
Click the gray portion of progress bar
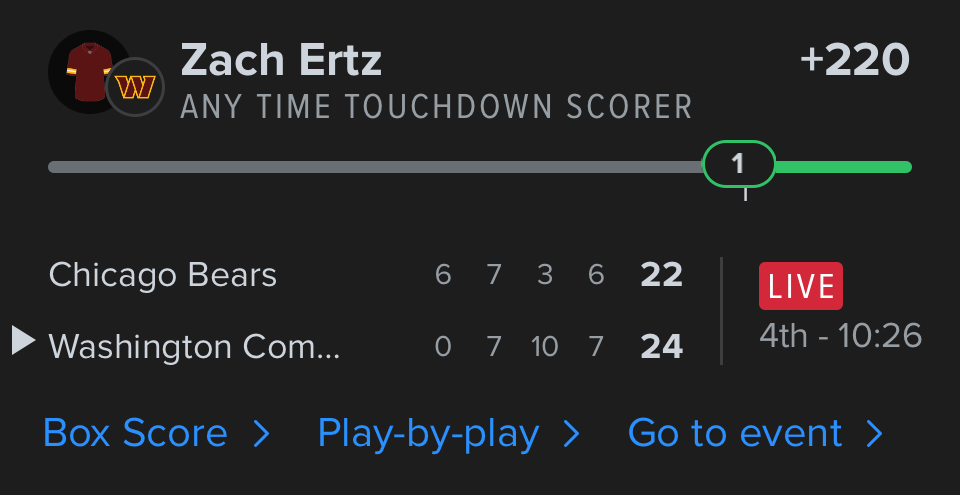[375, 167]
